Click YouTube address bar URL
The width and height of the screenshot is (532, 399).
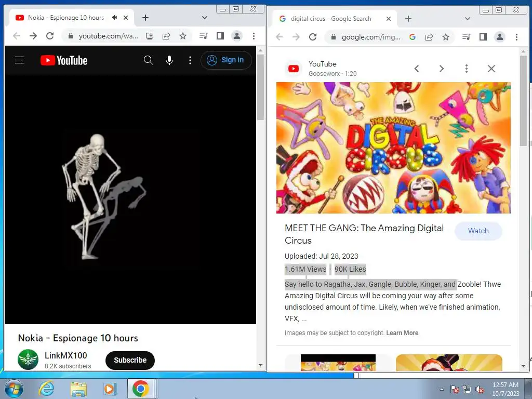click(108, 36)
